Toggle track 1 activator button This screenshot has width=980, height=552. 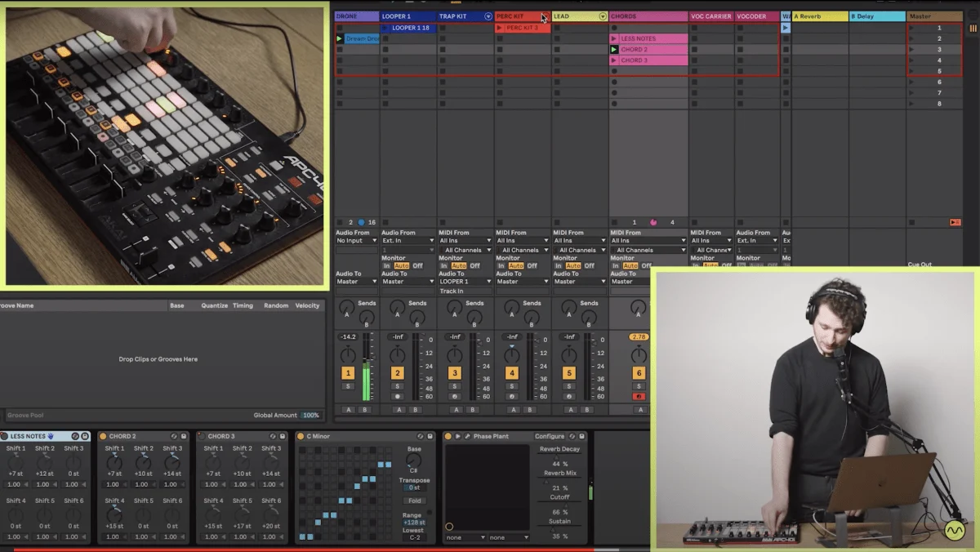(348, 373)
